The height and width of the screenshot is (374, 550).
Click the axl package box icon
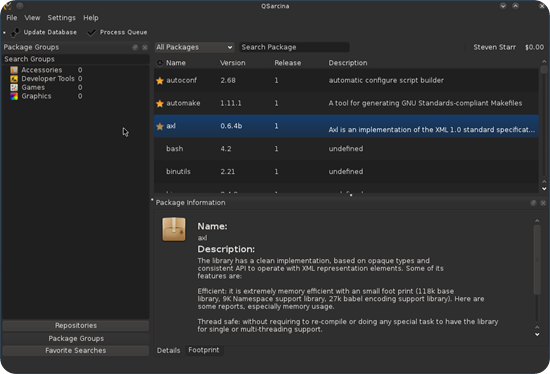click(x=174, y=229)
